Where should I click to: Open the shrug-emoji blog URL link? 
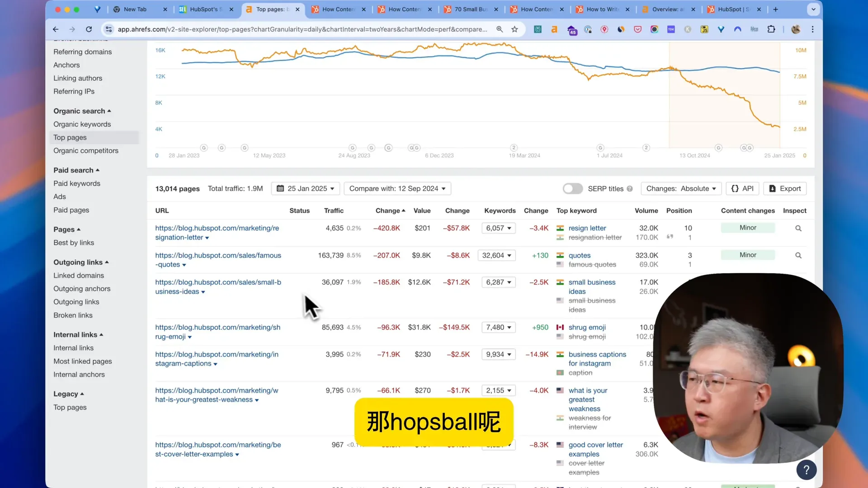coord(217,332)
